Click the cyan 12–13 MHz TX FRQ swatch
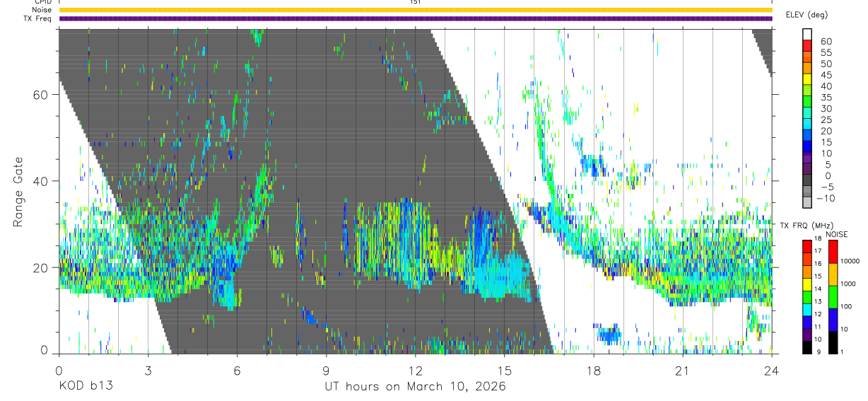 pos(807,310)
